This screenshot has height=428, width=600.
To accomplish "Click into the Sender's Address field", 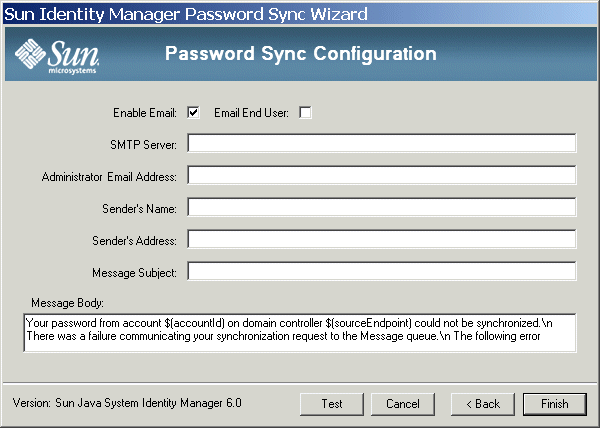I will click(382, 239).
